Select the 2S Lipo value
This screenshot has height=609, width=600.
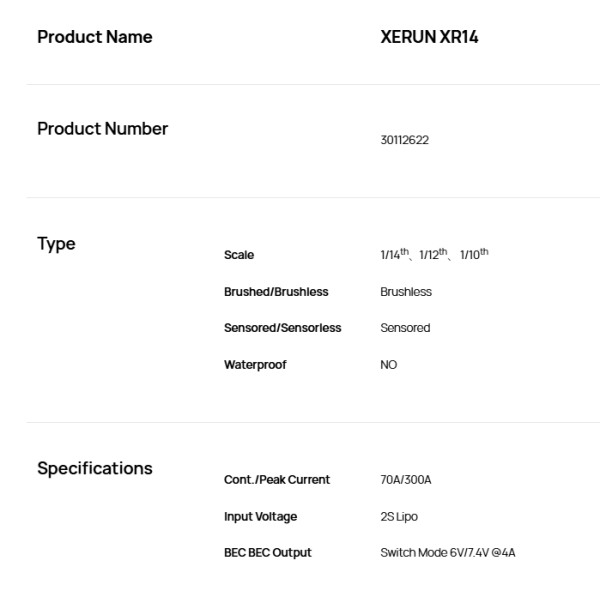(x=399, y=517)
